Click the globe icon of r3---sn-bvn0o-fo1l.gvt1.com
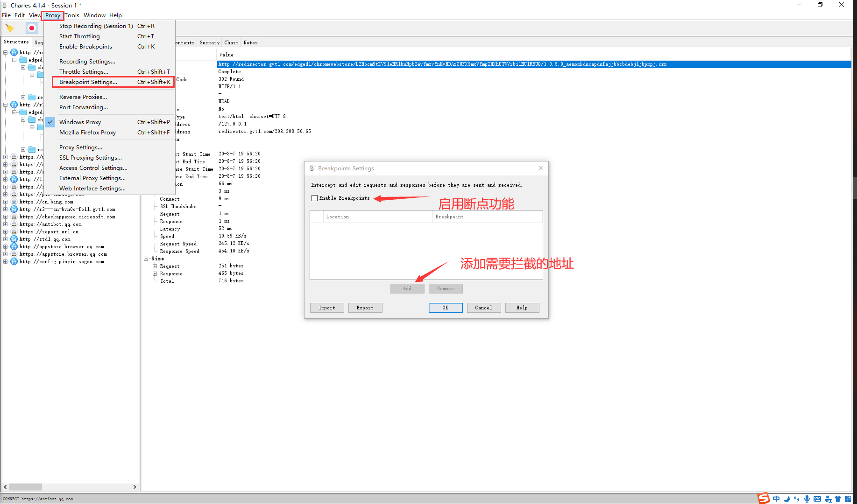Viewport: 857px width, 504px height. click(14, 210)
